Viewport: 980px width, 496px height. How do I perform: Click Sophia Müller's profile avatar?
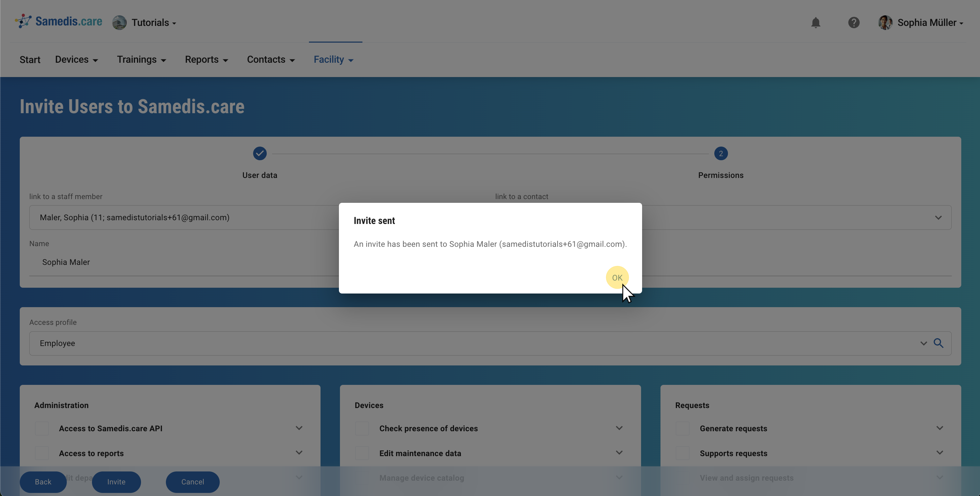[x=885, y=22]
